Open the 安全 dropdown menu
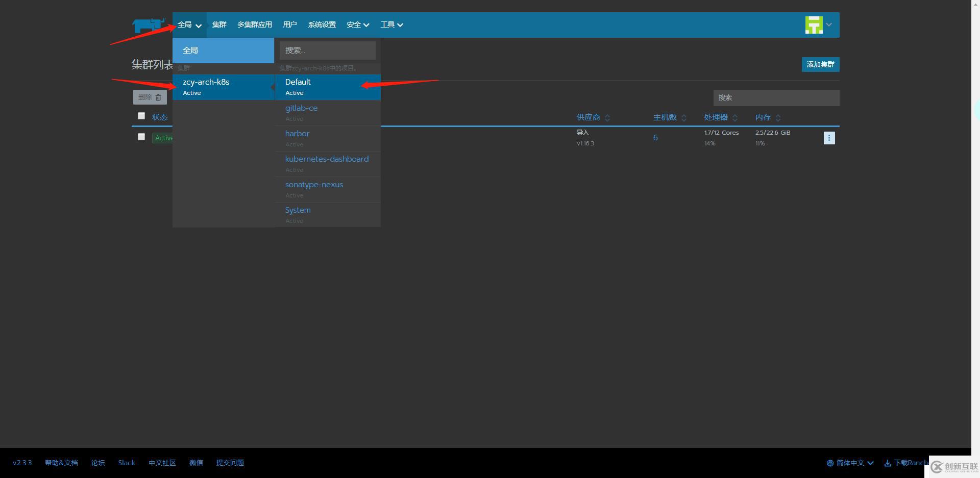 (x=357, y=24)
